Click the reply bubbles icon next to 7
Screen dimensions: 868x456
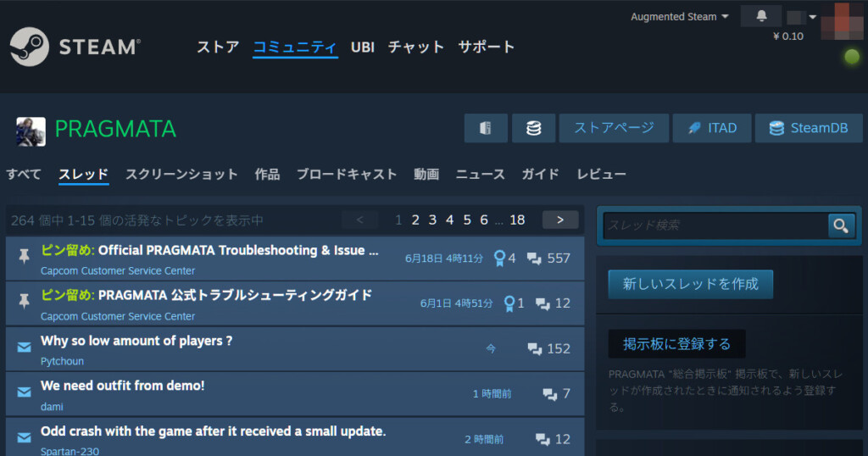click(x=549, y=394)
